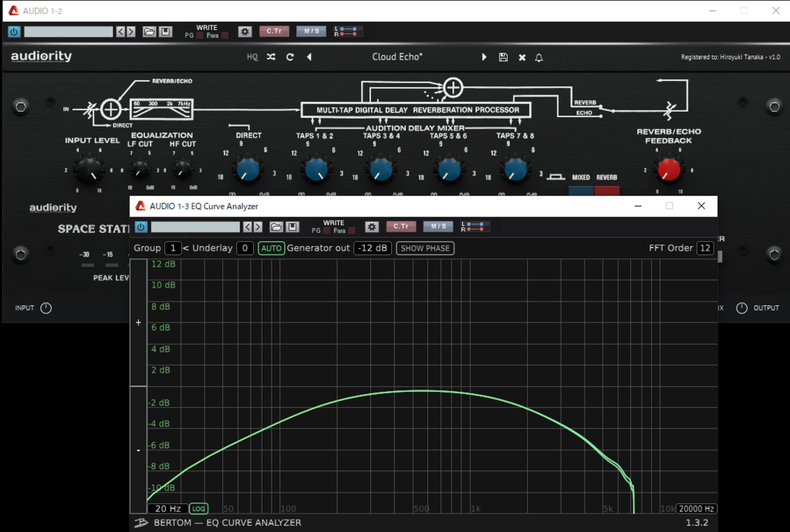The width and height of the screenshot is (790, 532).
Task: Go to next preset in AUDIO 1-2 host bar
Action: pos(131,32)
